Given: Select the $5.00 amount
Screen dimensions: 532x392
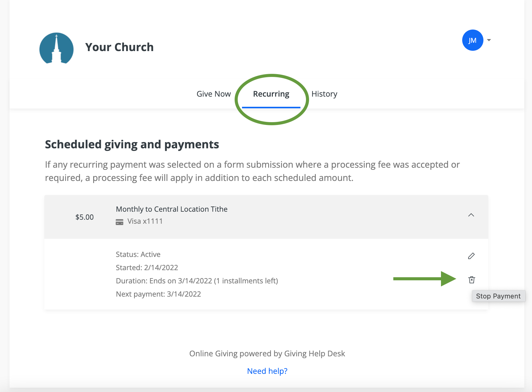Looking at the screenshot, I should pyautogui.click(x=85, y=217).
